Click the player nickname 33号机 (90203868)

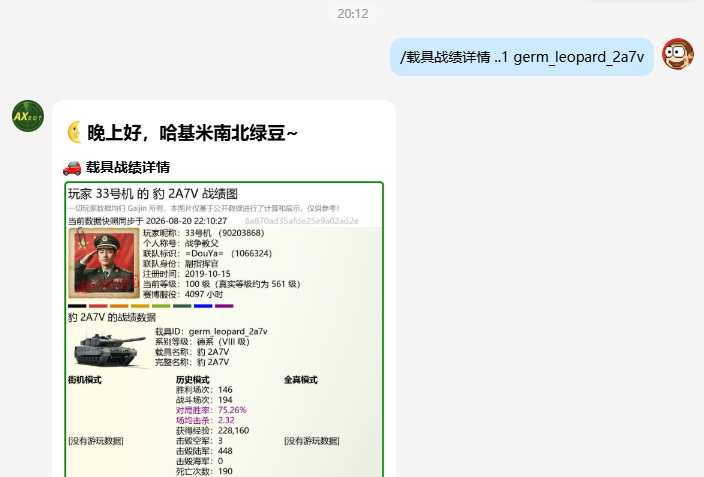[x=224, y=233]
